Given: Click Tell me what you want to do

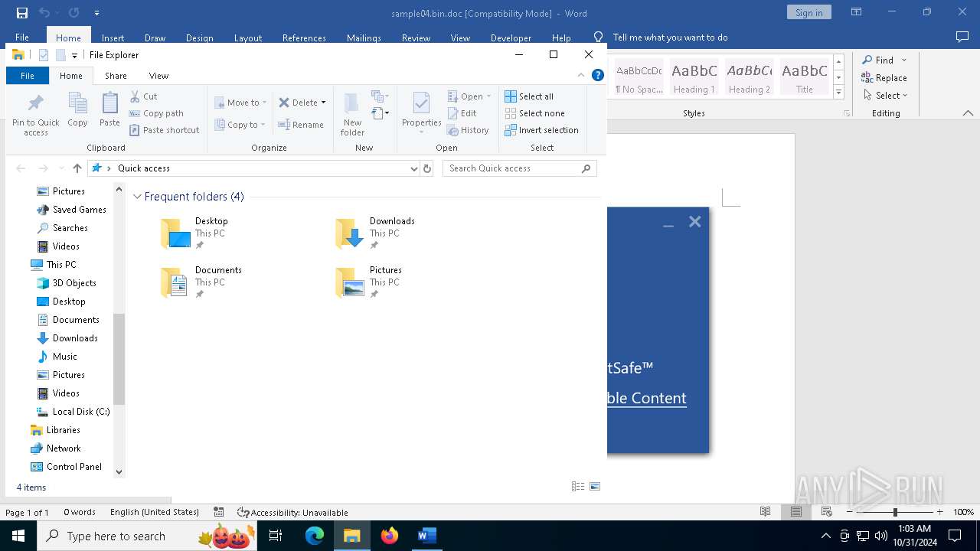Looking at the screenshot, I should (x=670, y=37).
